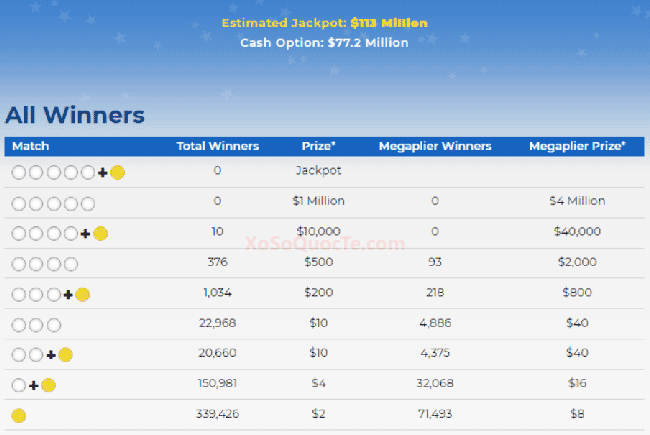Viewport: 650px width, 435px height.
Task: Click the Megaplier Winners column header
Action: [435, 146]
